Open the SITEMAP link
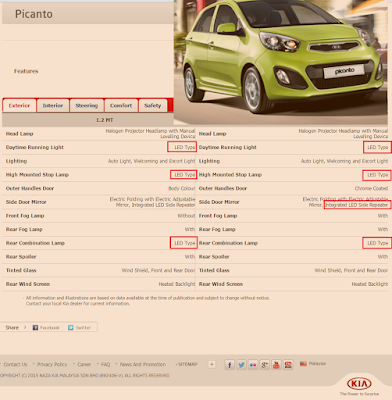The image size is (392, 400). coord(188,364)
